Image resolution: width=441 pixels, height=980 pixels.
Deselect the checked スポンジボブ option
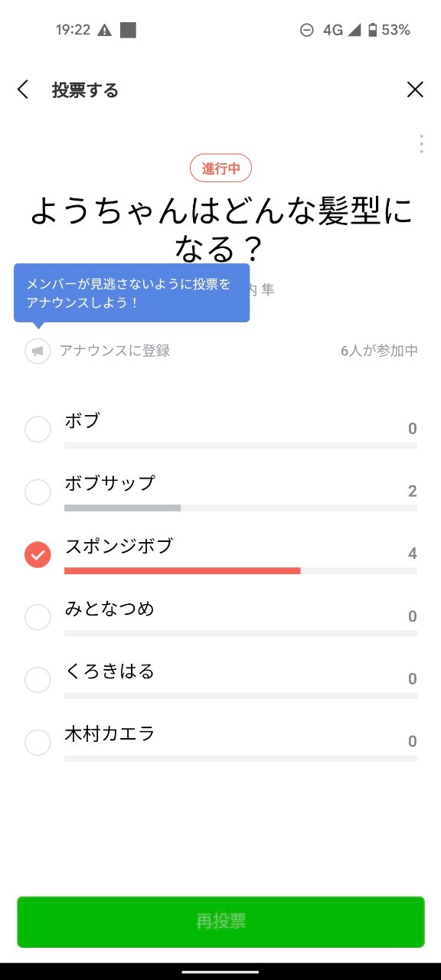(x=38, y=554)
